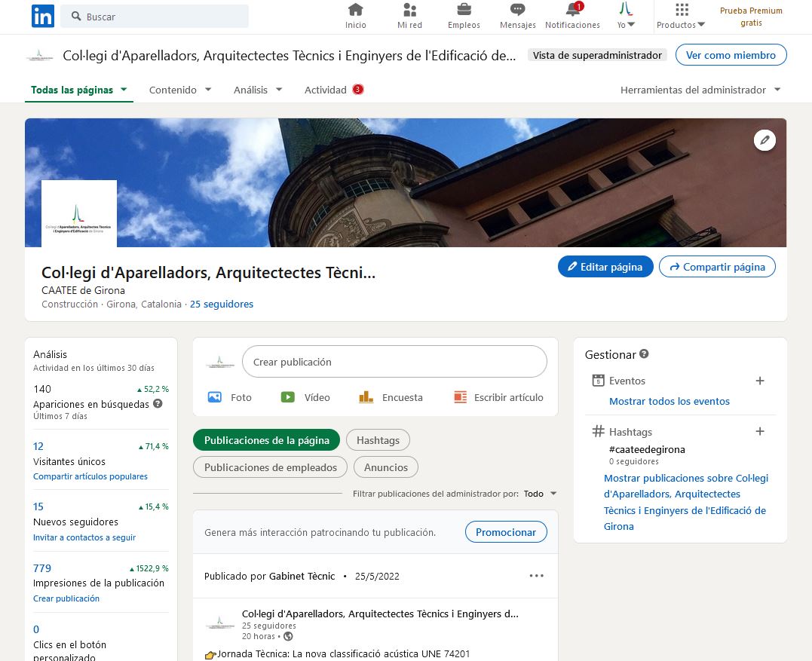Click the post date 25/5/2022

tap(377, 576)
